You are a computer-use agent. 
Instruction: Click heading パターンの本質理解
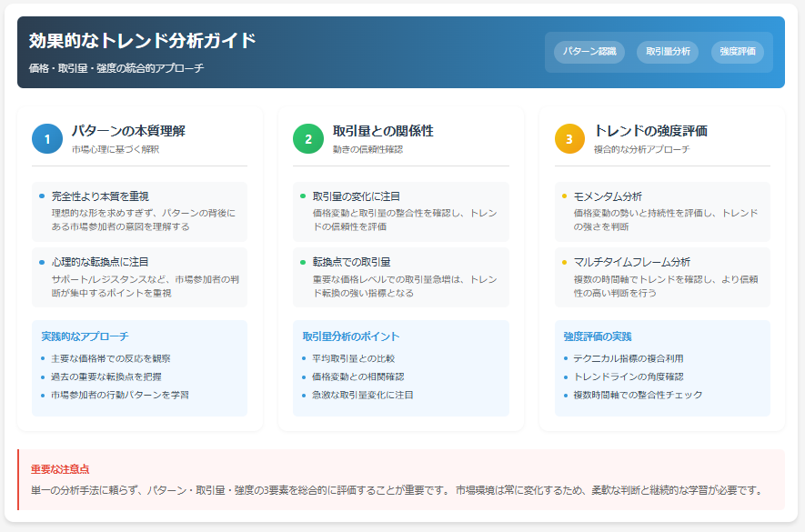(128, 131)
